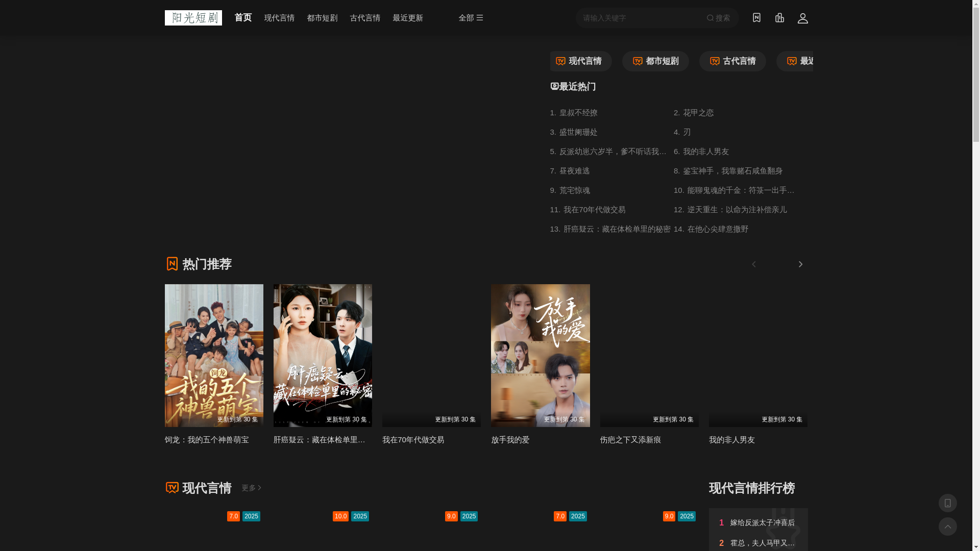Click title 放手我的爱 below poster
Viewport: 980px width, 551px height.
point(510,440)
